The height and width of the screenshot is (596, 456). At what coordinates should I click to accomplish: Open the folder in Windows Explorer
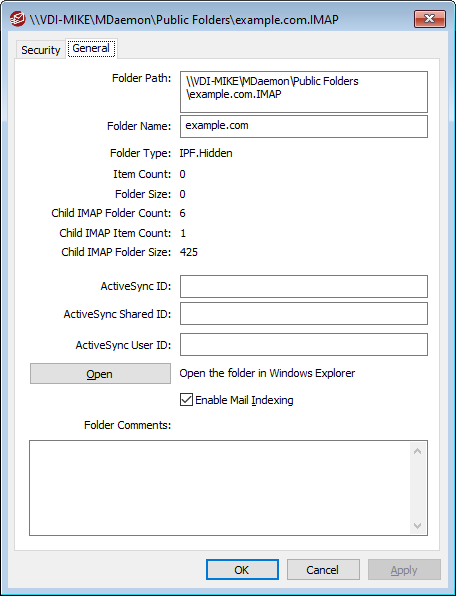[100, 374]
